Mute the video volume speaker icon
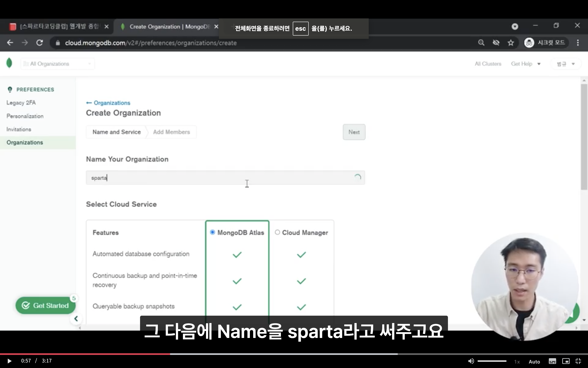 471,361
